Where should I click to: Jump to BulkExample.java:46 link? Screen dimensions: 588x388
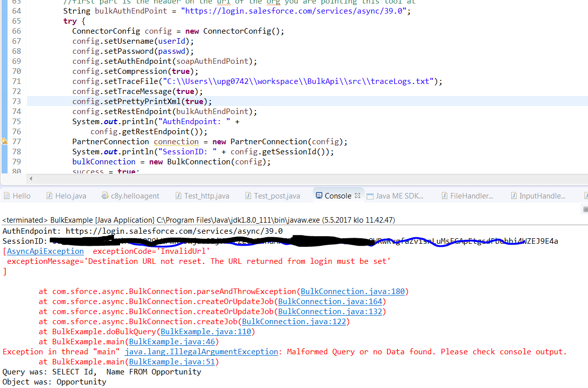(172, 342)
